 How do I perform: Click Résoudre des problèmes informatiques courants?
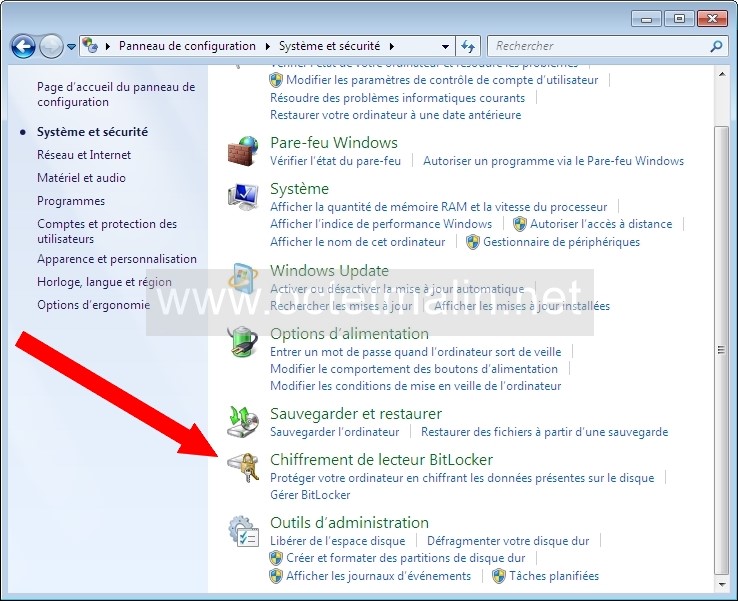397,98
